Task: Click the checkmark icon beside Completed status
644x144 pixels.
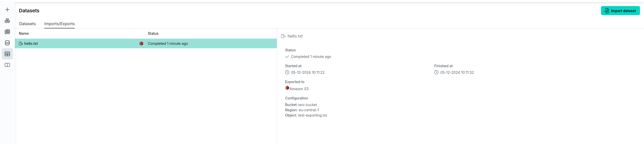Action: (x=287, y=57)
